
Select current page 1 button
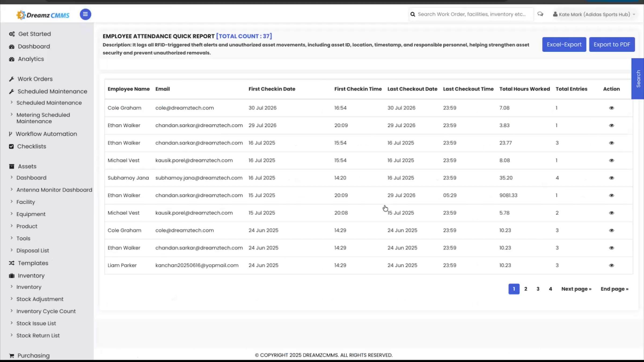pyautogui.click(x=514, y=289)
